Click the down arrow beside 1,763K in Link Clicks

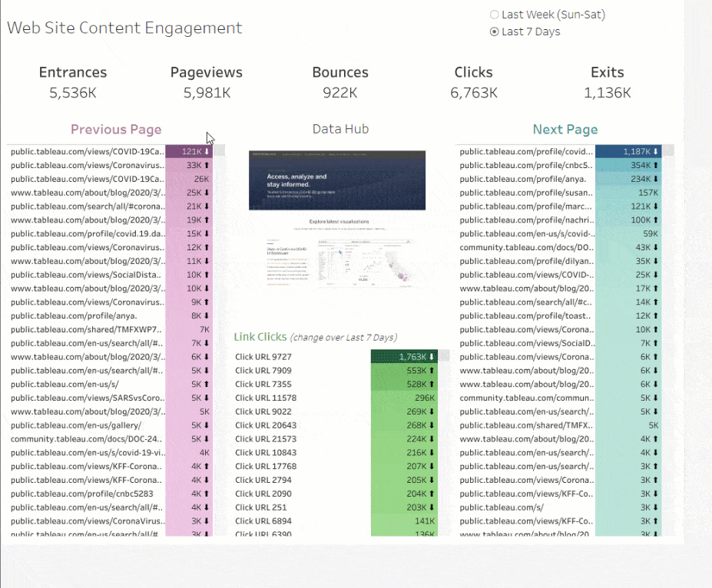(432, 357)
